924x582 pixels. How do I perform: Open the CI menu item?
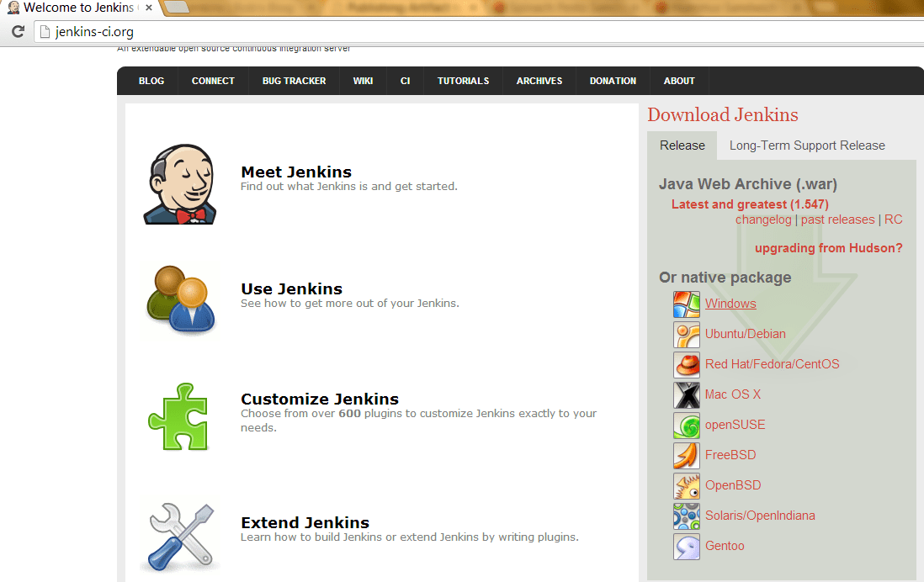click(406, 81)
